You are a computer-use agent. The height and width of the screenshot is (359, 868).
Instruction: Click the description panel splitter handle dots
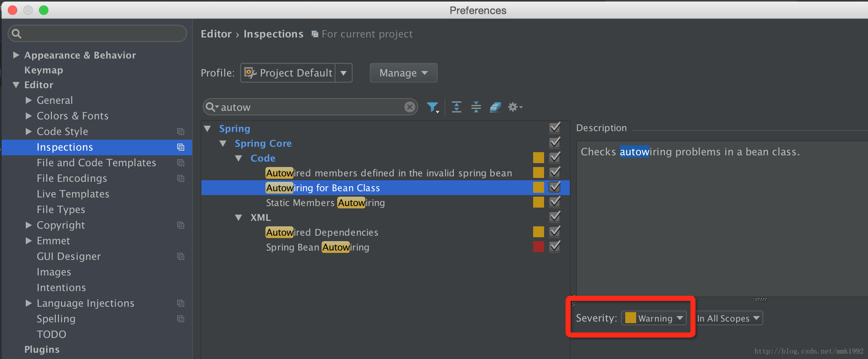pos(761,299)
